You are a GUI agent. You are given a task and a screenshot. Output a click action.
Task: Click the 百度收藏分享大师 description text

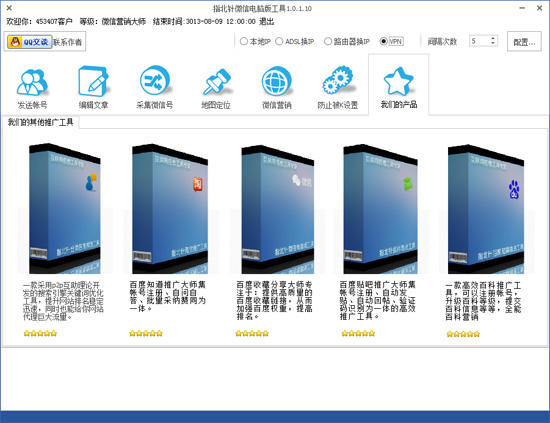coord(274,300)
